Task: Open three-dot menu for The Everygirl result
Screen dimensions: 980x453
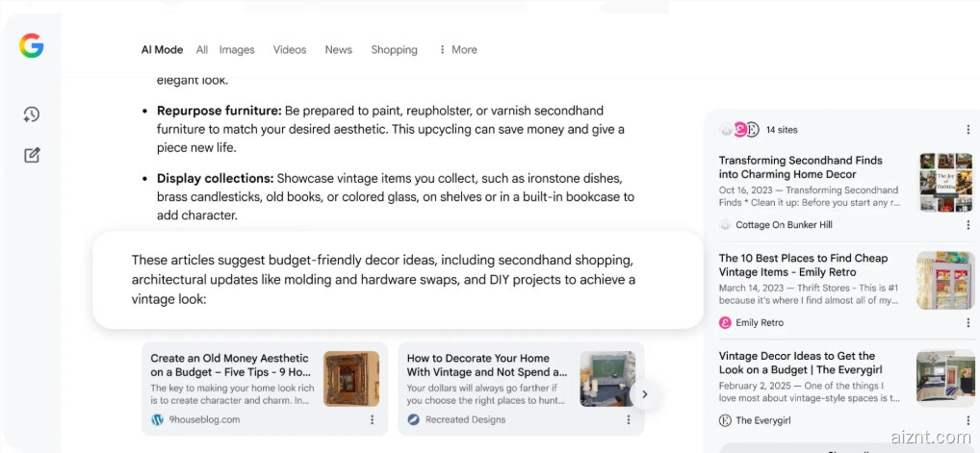Action: 967,420
